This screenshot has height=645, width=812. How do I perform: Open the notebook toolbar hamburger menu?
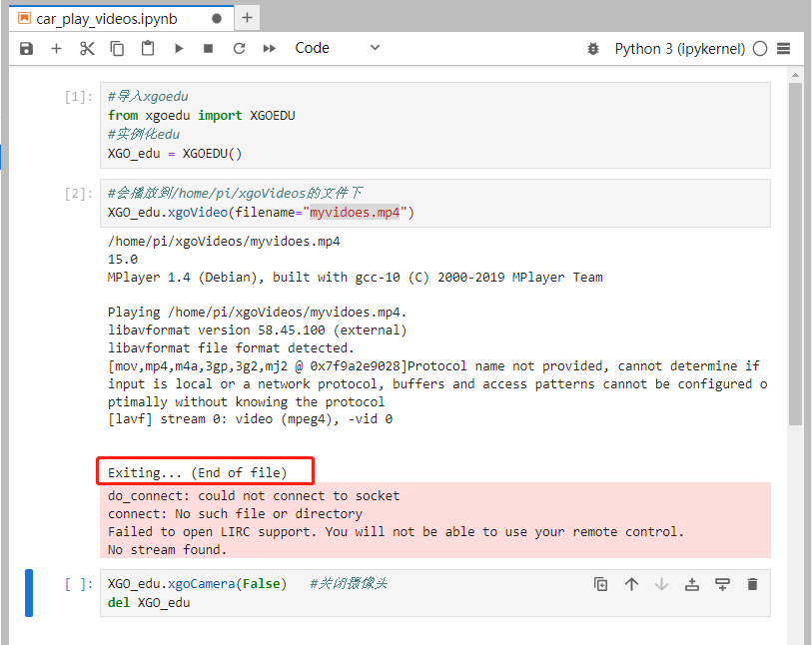click(783, 49)
